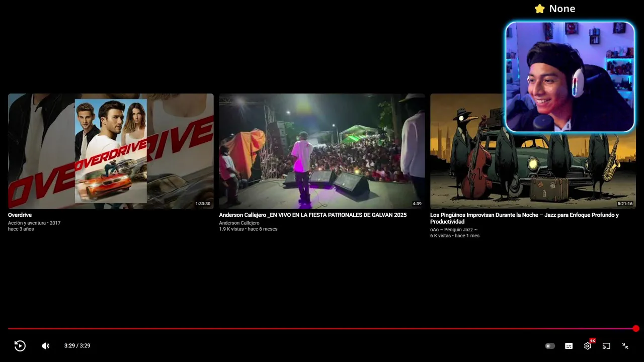
Task: Click the 1:33:30 duration badge
Action: tap(203, 204)
